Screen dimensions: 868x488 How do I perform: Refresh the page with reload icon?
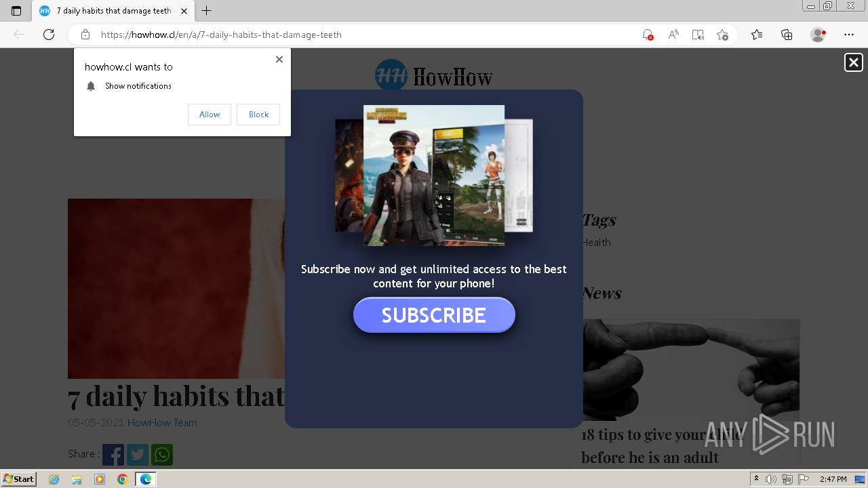49,35
